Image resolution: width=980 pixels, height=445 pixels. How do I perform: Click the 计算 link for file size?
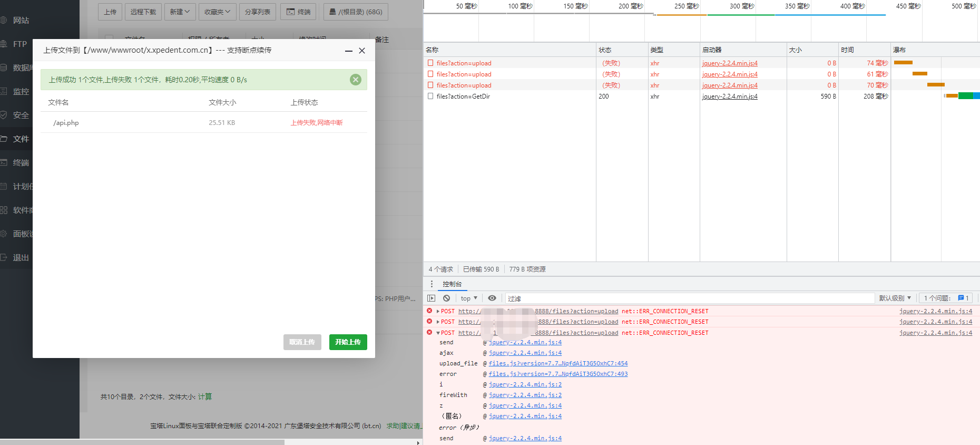[205, 396]
